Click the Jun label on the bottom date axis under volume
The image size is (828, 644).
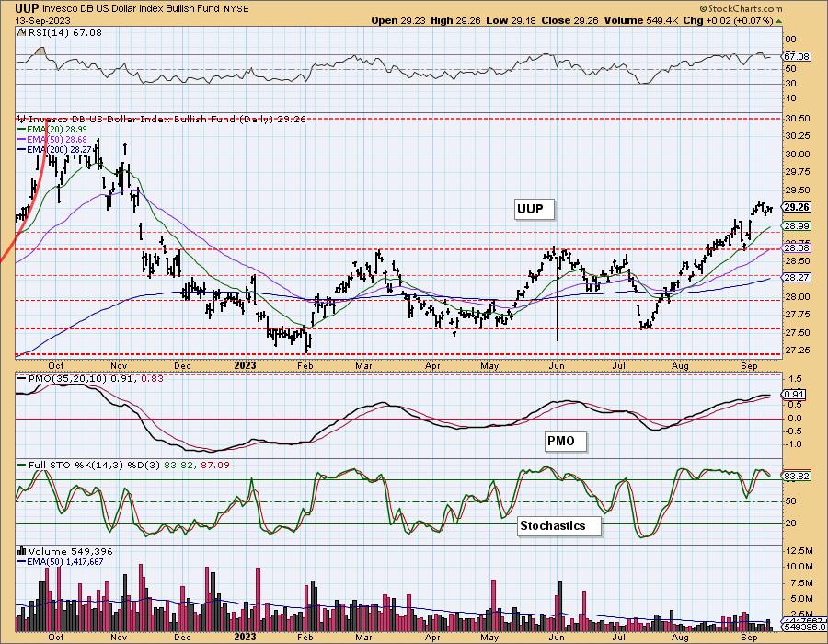pos(557,638)
